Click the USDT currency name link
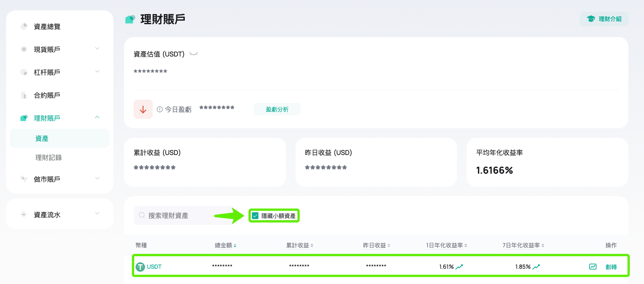644x284 pixels. tap(154, 267)
